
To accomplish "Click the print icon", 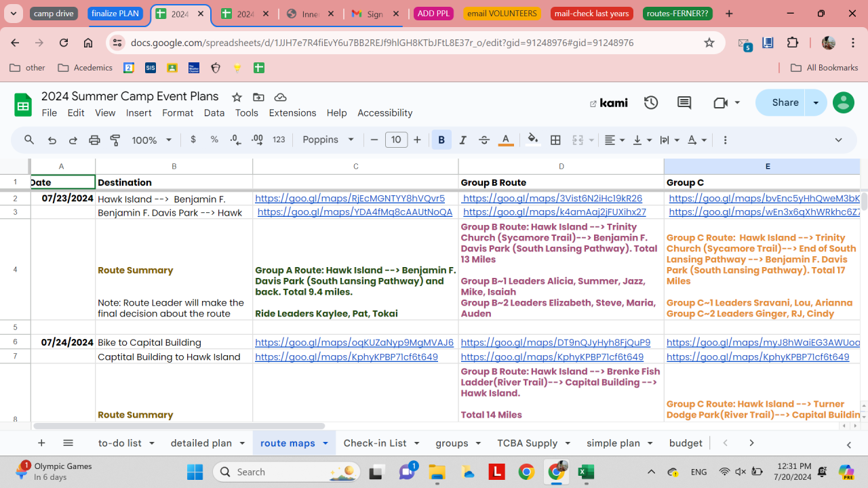I will (x=94, y=140).
